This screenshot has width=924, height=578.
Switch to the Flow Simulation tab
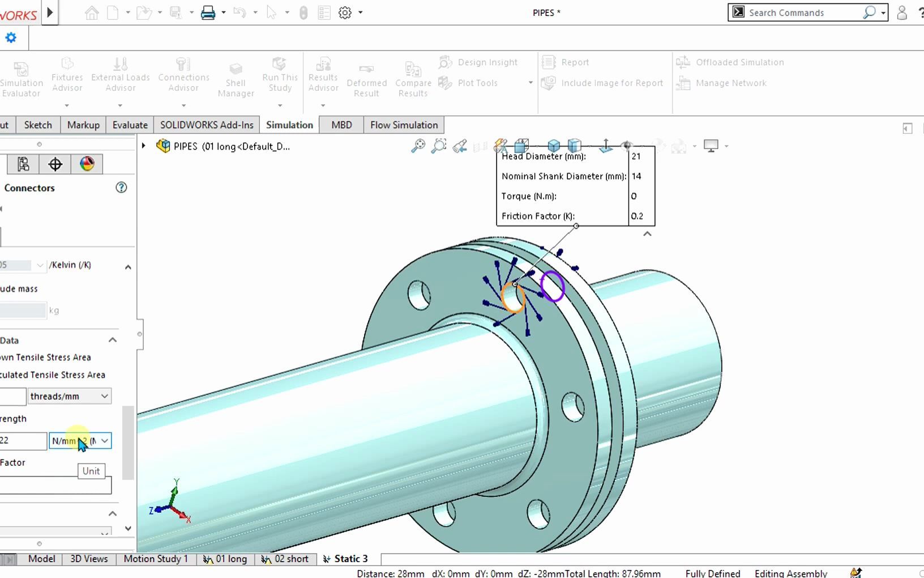click(x=404, y=125)
